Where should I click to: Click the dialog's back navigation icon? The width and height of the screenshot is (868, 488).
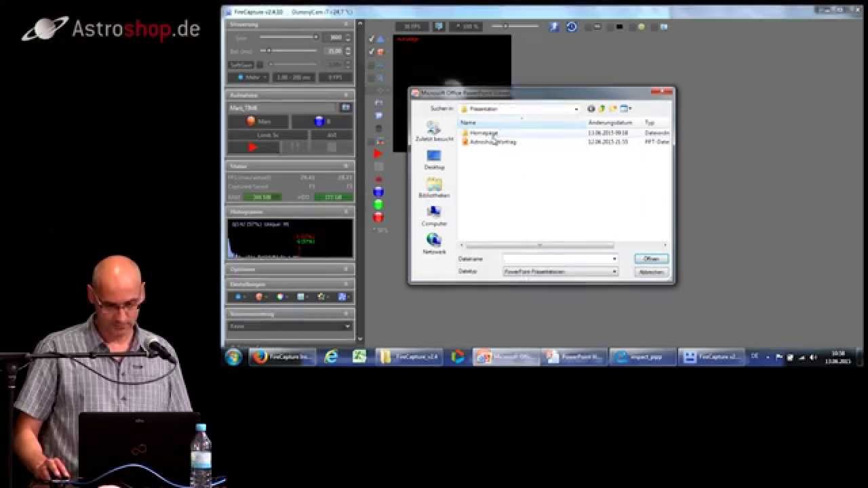tap(591, 108)
